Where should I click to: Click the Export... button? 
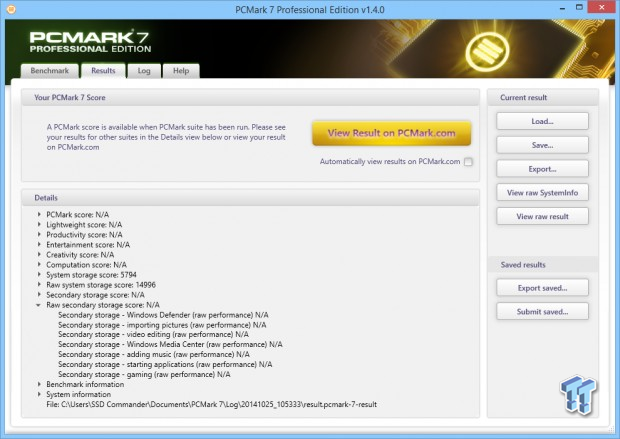click(542, 169)
